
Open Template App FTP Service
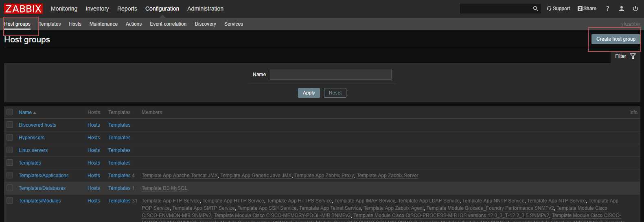(x=171, y=201)
